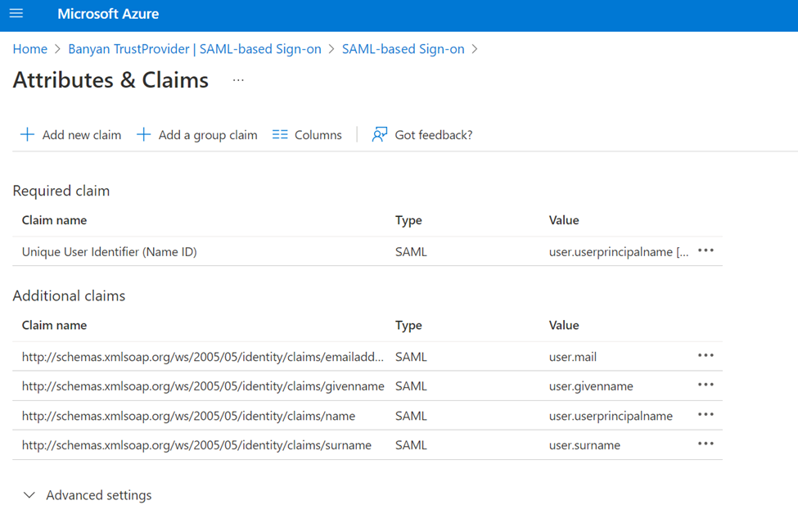Open context menu for user.givenname claim row

(x=706, y=385)
